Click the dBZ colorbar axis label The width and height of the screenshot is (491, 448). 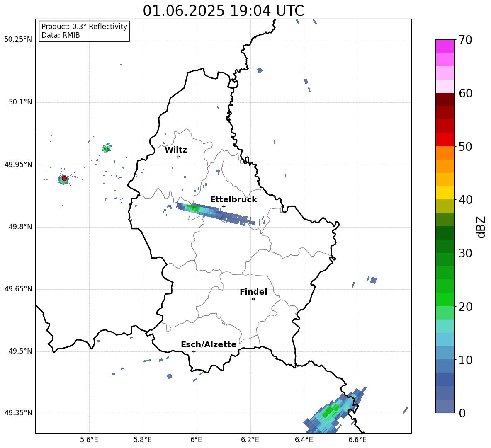(481, 227)
